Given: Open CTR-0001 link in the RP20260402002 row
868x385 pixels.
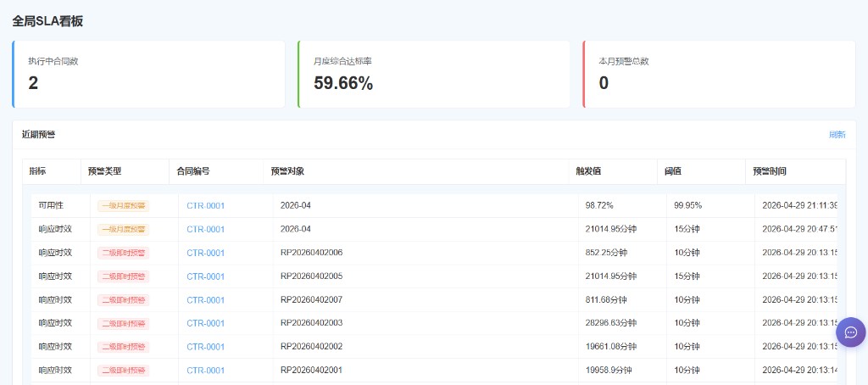Looking at the screenshot, I should [205, 347].
